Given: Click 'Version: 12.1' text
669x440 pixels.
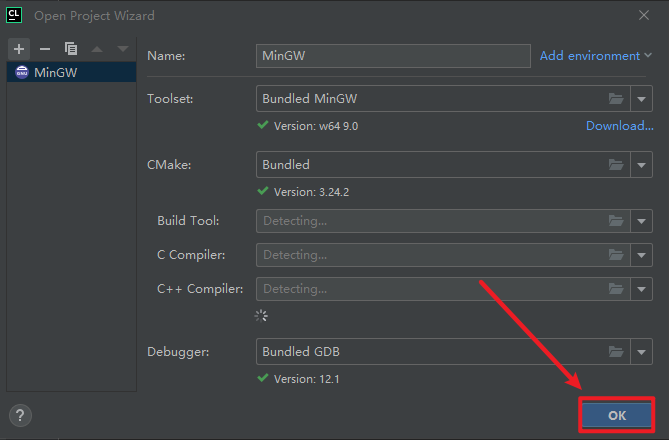Looking at the screenshot, I should coord(306,379).
